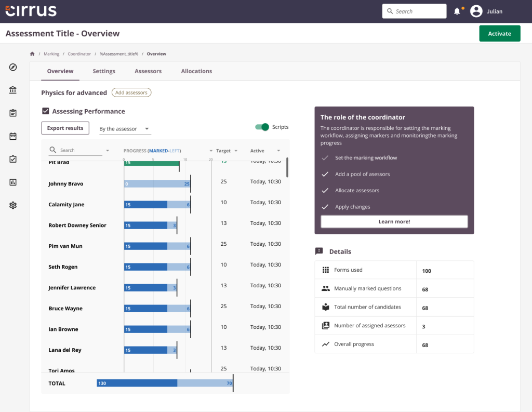Click the Export results button
Screen dimensions: 532x412
pos(65,128)
